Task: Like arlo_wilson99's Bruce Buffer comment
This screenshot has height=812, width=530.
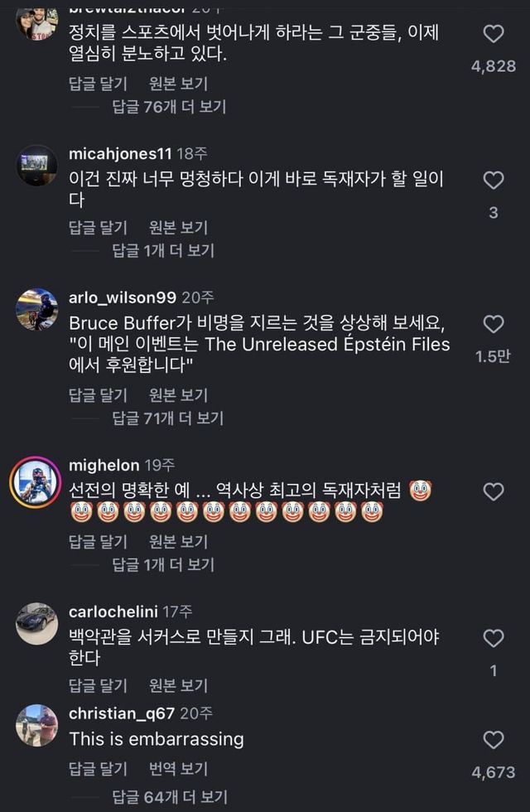Action: [x=494, y=324]
